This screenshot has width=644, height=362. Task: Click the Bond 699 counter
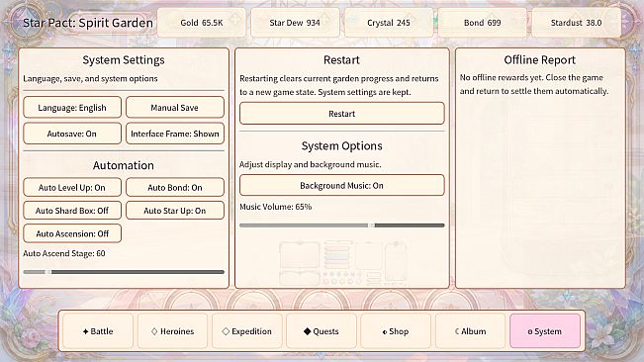tap(482, 23)
